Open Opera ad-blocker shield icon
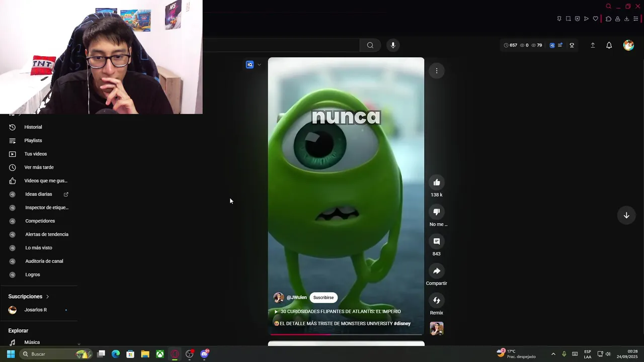Screen dimensions: 644x362 tap(577, 19)
